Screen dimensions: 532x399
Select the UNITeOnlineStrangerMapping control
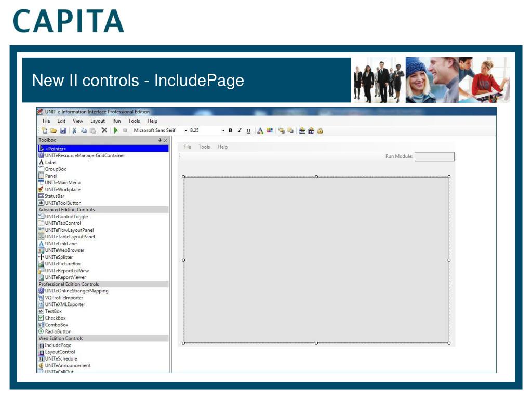point(103,291)
